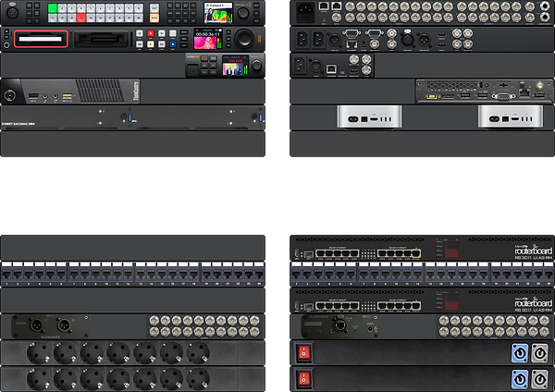Click the red lit button on the switcher
This screenshot has height=392, width=555.
[x=81, y=18]
